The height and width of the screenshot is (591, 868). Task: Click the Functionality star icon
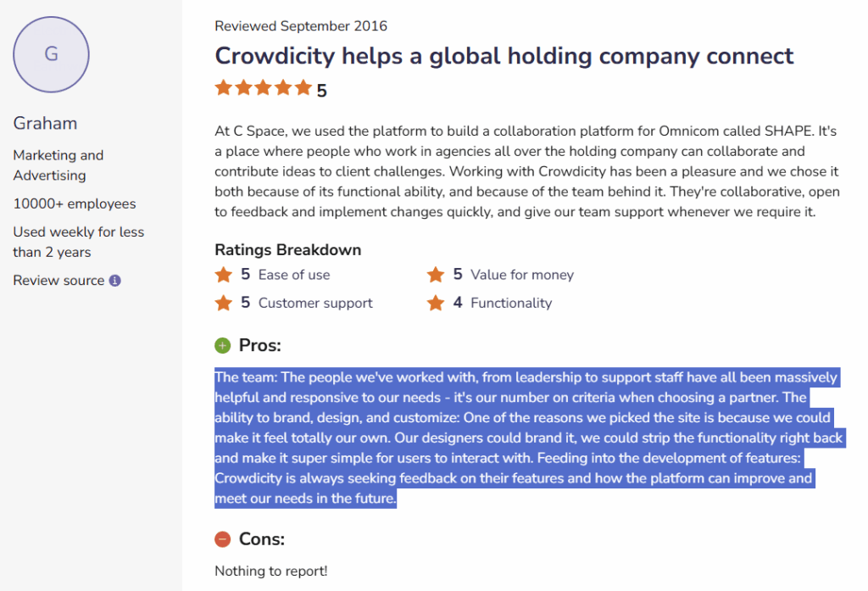436,303
